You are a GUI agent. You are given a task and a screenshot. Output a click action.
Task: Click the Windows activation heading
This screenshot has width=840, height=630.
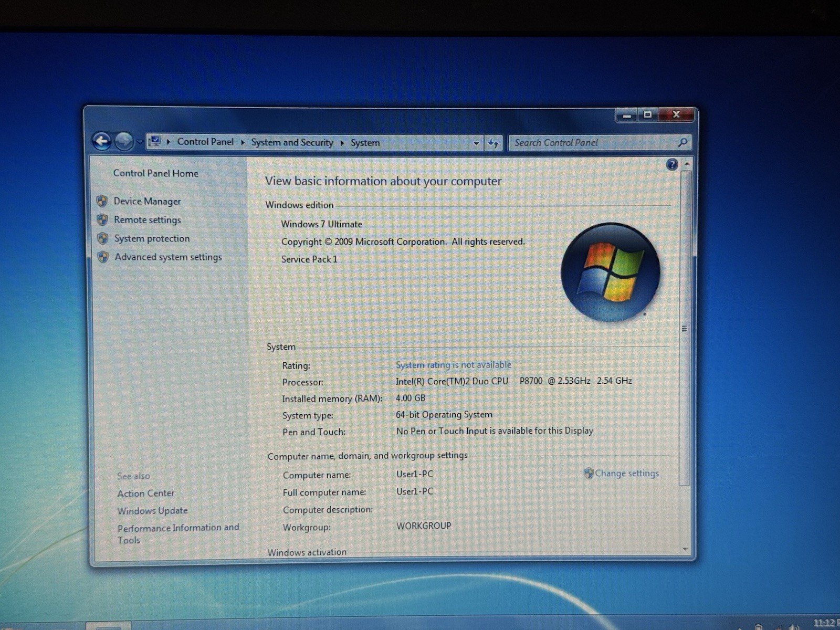pyautogui.click(x=307, y=552)
